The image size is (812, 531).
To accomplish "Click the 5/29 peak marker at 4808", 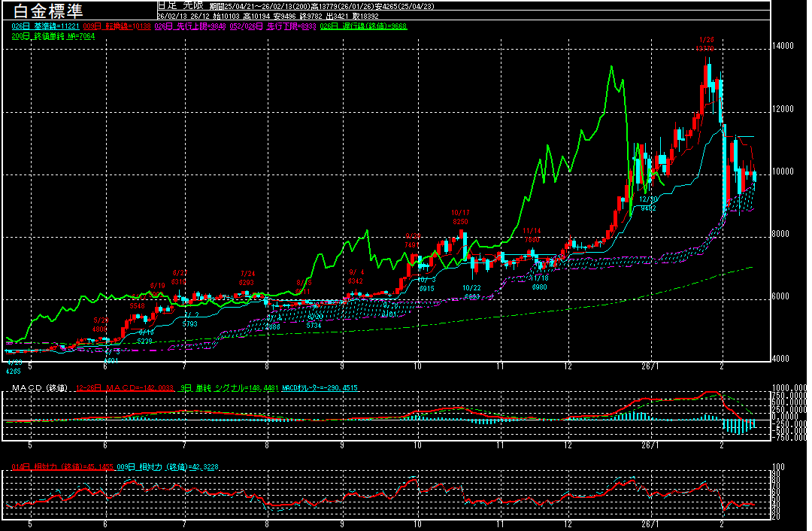I will [x=101, y=324].
